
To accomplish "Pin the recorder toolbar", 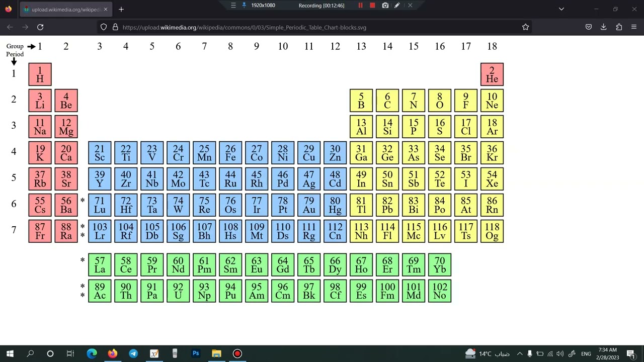I will coord(245,5).
